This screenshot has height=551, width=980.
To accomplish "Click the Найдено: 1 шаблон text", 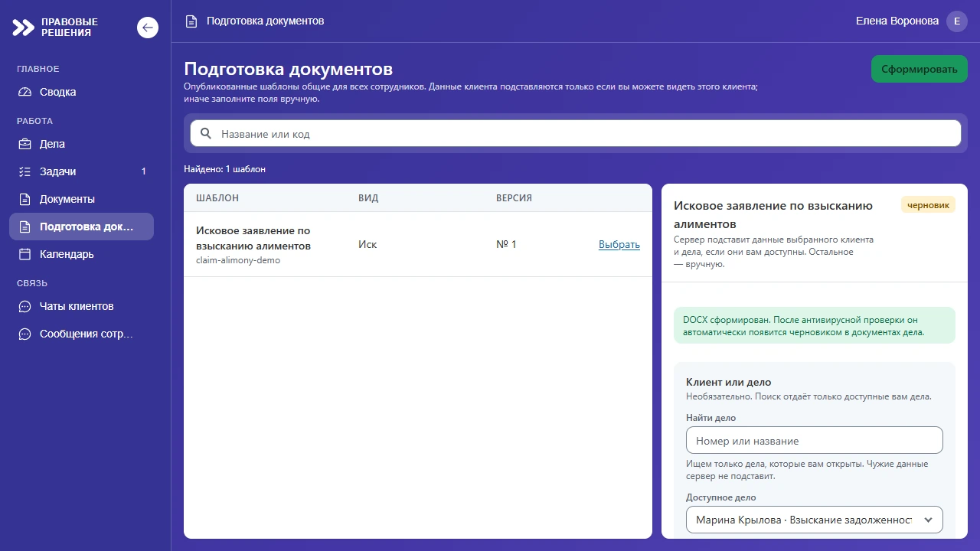I will [224, 169].
